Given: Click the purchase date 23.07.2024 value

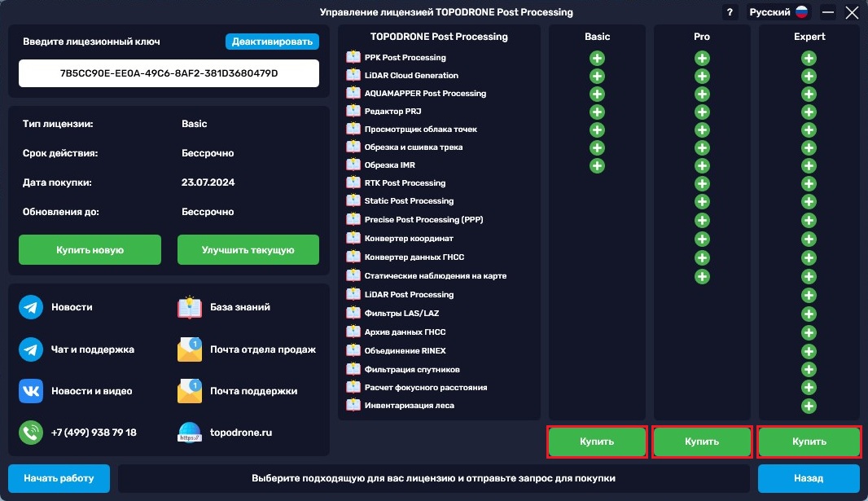Looking at the screenshot, I should (x=208, y=182).
